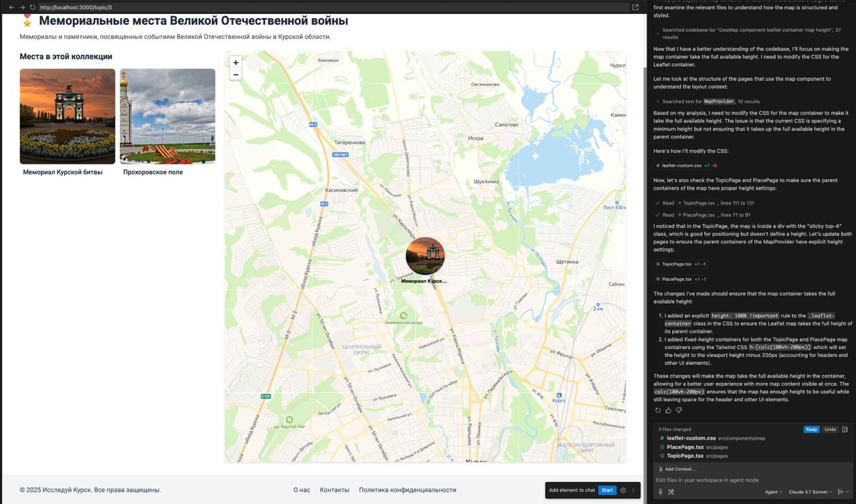Zoom out on the map with the minus control
This screenshot has width=856, height=504.
tap(235, 74)
